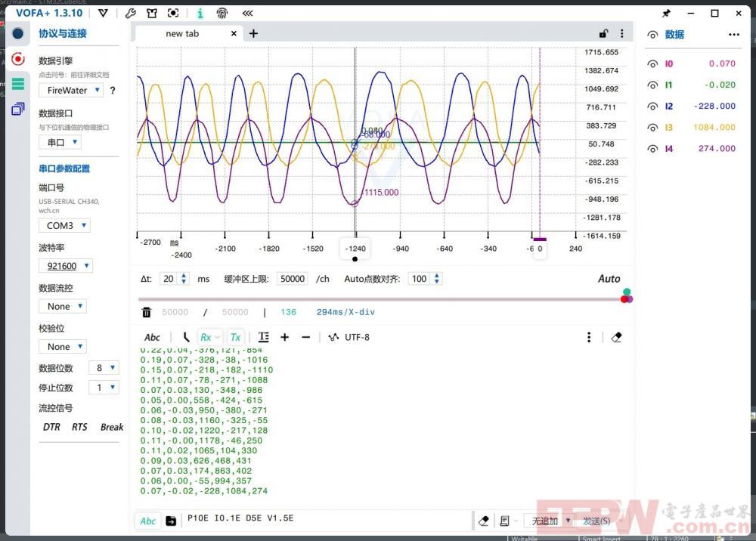Clear the send box with eraser icon
Viewport: 756px width, 541px height.
(x=484, y=521)
